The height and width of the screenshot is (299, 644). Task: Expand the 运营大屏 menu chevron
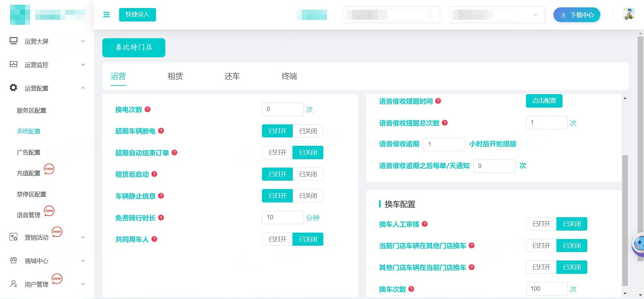(83, 41)
